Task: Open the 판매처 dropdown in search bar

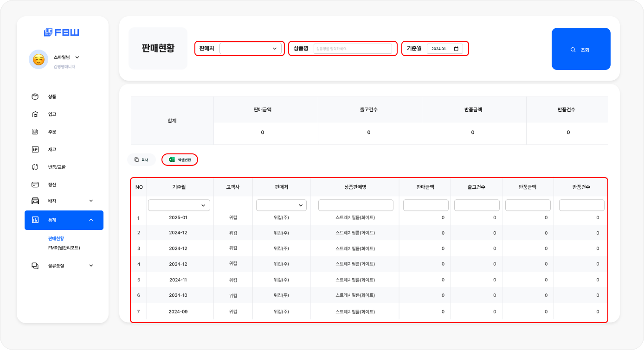Action: (x=251, y=49)
